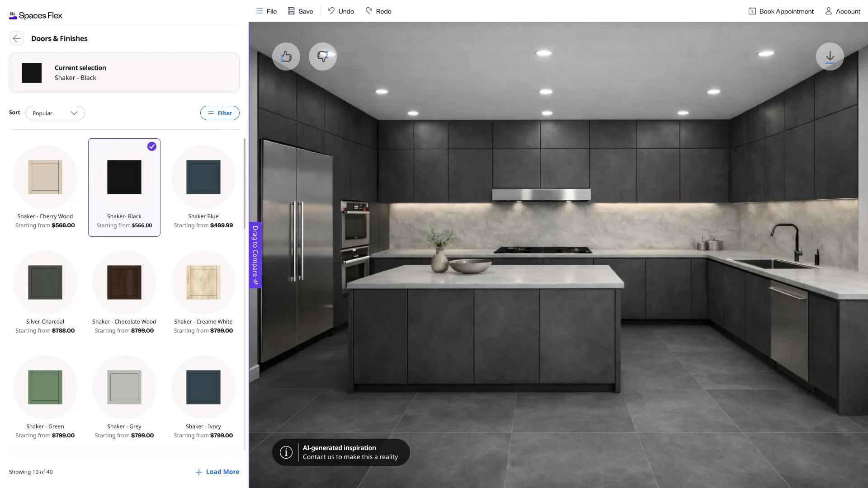Open Book Appointment
The image size is (868, 488).
click(x=781, y=11)
